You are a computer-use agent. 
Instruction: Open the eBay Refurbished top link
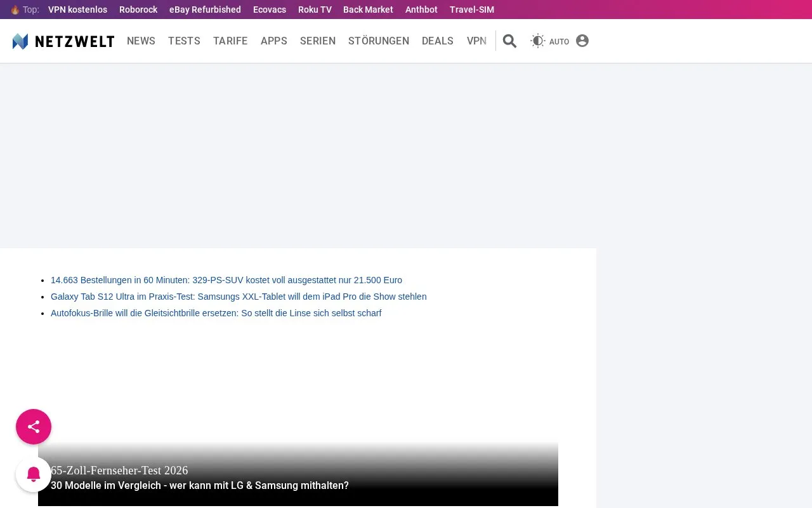pyautogui.click(x=205, y=10)
